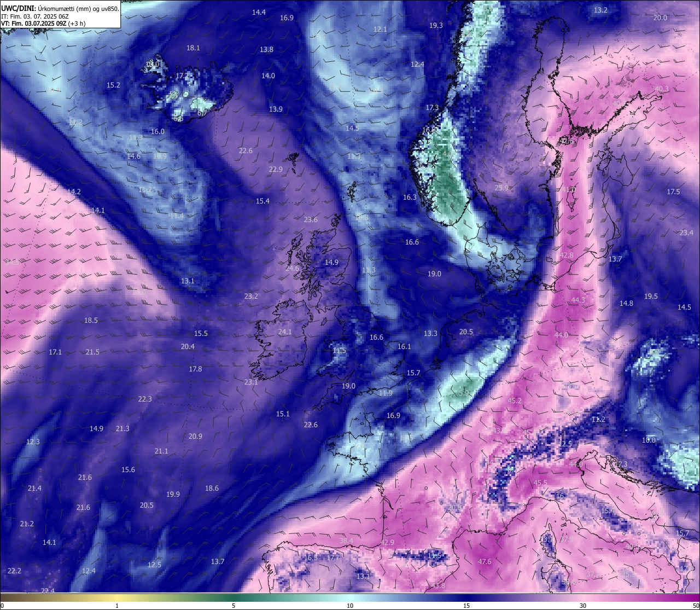
Task: Click the map value 17.8
Action: coord(195,369)
